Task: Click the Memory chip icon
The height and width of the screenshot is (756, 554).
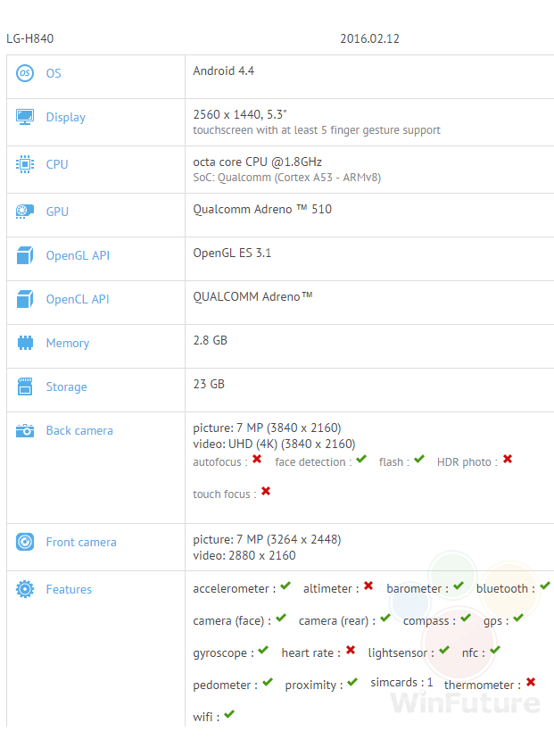Action: [x=25, y=343]
